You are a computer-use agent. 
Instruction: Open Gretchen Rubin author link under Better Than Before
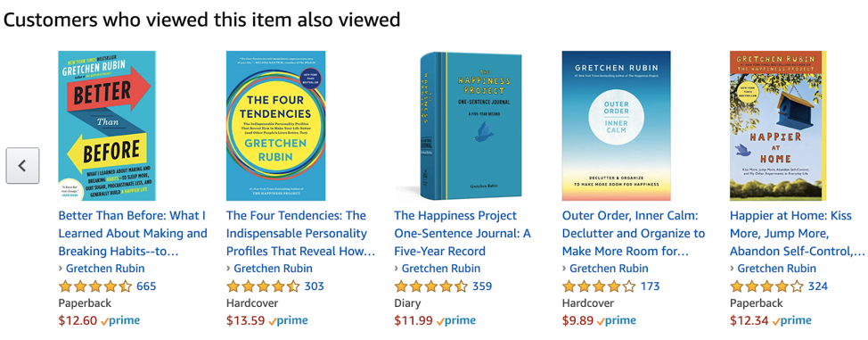(105, 269)
